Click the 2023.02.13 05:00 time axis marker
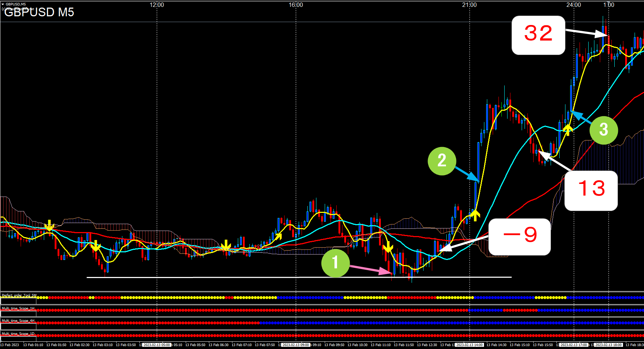This screenshot has height=349, width=644. click(156, 345)
